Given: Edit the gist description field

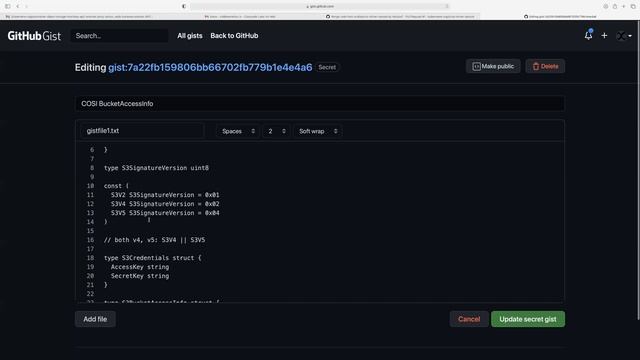Looking at the screenshot, I should (x=320, y=104).
